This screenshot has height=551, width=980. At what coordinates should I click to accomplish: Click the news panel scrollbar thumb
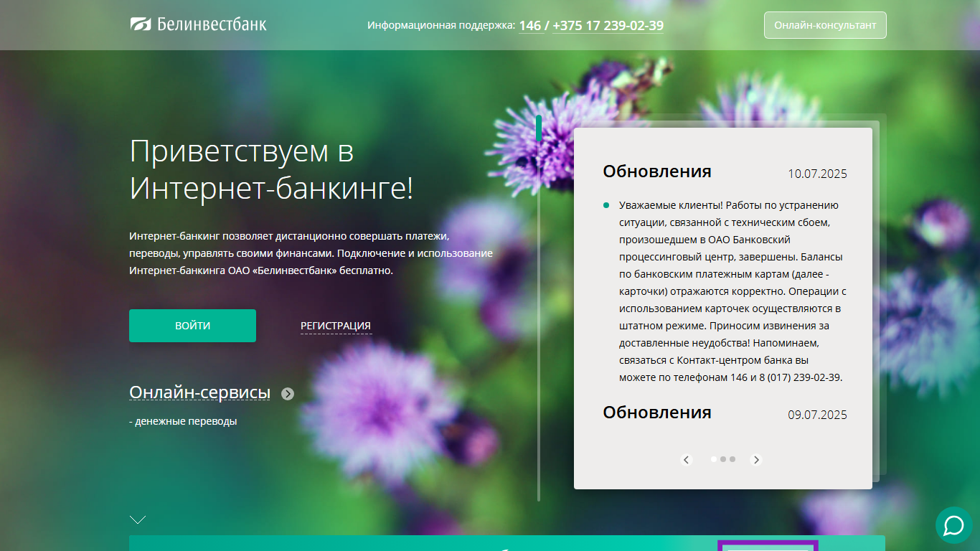point(539,129)
